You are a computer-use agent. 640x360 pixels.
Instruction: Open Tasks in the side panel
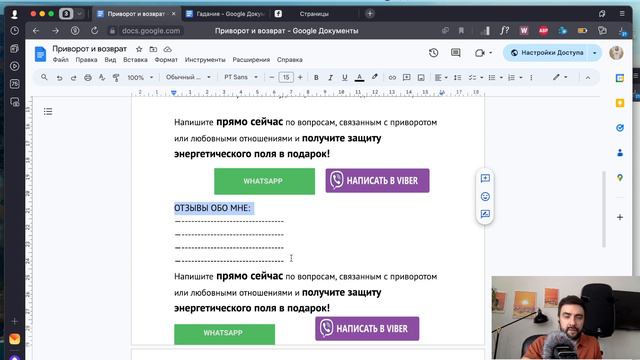(620, 128)
